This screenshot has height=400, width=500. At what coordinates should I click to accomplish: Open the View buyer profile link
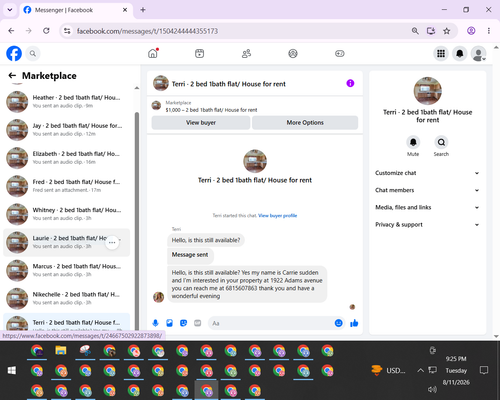(277, 216)
